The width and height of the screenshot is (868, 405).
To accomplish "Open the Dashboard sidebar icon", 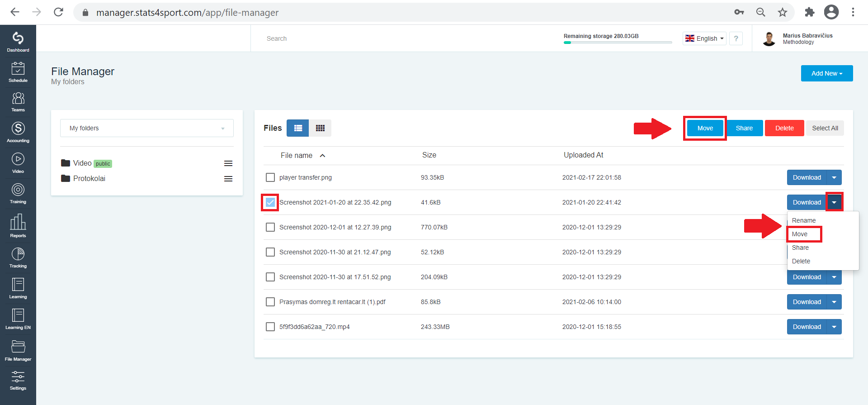I will point(18,42).
